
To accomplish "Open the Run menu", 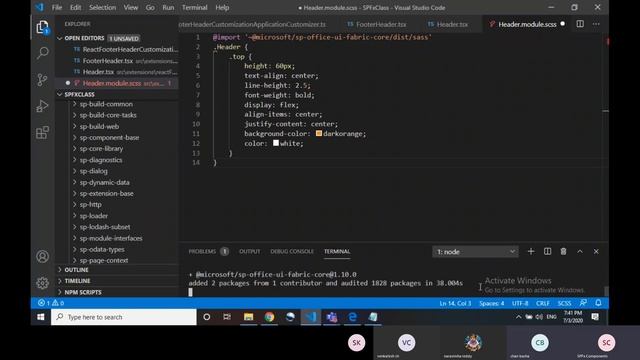I will pyautogui.click(x=168, y=7).
